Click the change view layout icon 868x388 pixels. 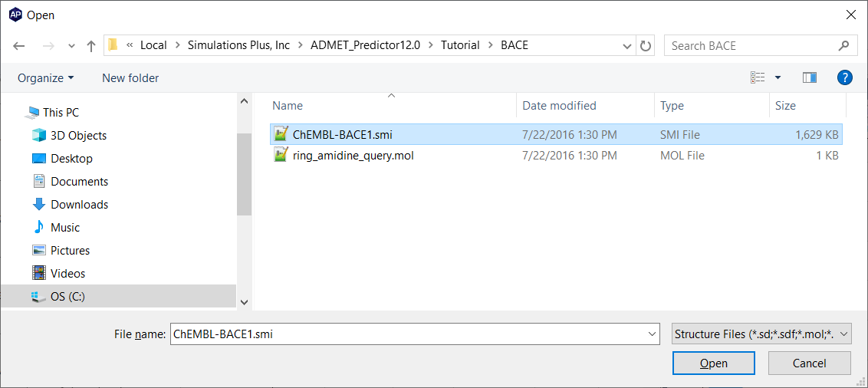pyautogui.click(x=758, y=78)
